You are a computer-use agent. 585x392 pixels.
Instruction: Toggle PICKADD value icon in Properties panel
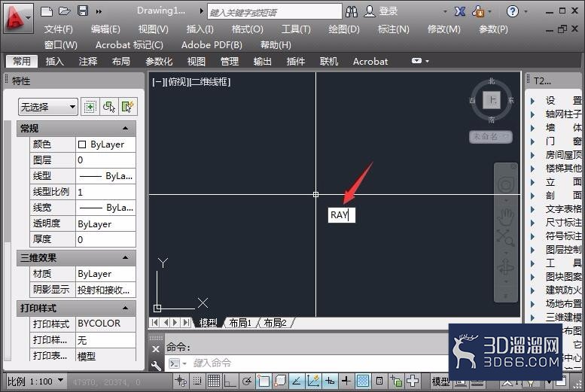90,107
